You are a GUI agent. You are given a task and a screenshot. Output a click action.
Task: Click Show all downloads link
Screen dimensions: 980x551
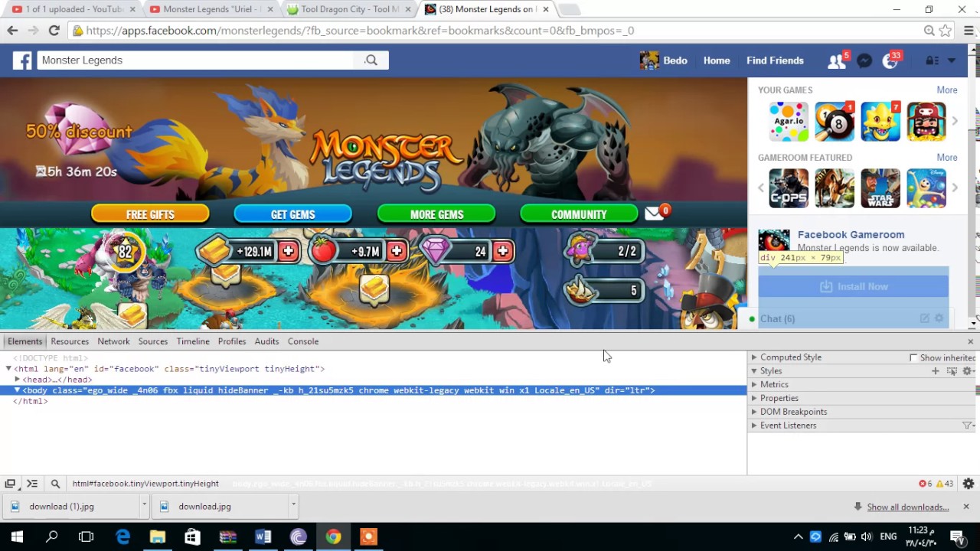click(908, 507)
